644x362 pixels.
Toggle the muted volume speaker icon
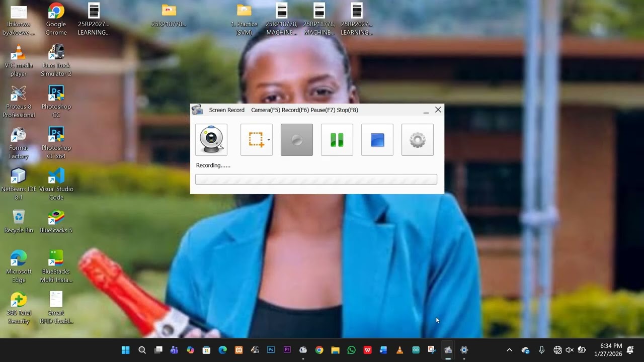[570, 350]
